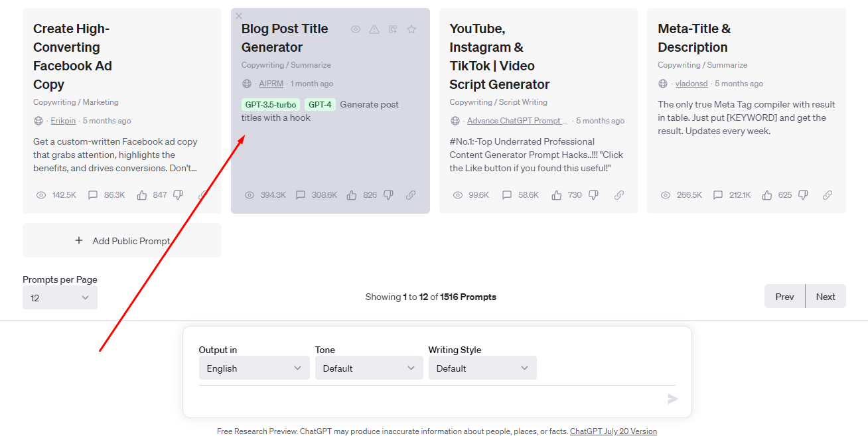Thumbs up the Facebook Ad Copy prompt
This screenshot has height=446, width=868.
click(x=142, y=195)
